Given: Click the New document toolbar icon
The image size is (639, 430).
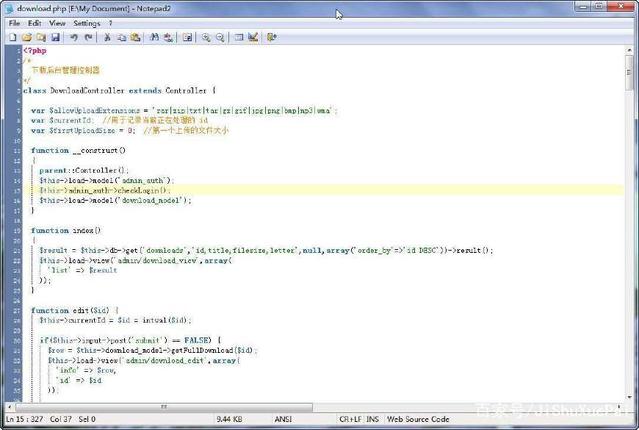Looking at the screenshot, I should 13,37.
